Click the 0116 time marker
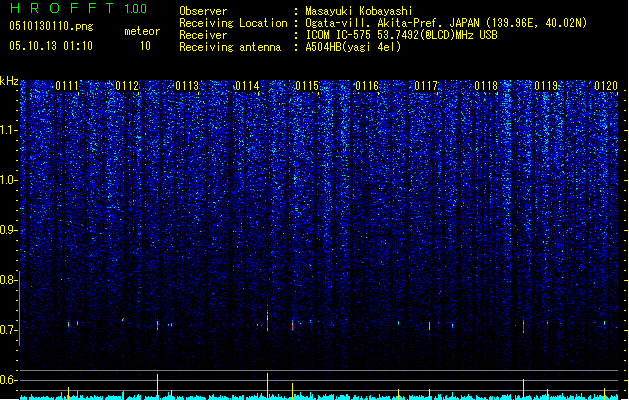The width and height of the screenshot is (629, 400). tap(367, 86)
